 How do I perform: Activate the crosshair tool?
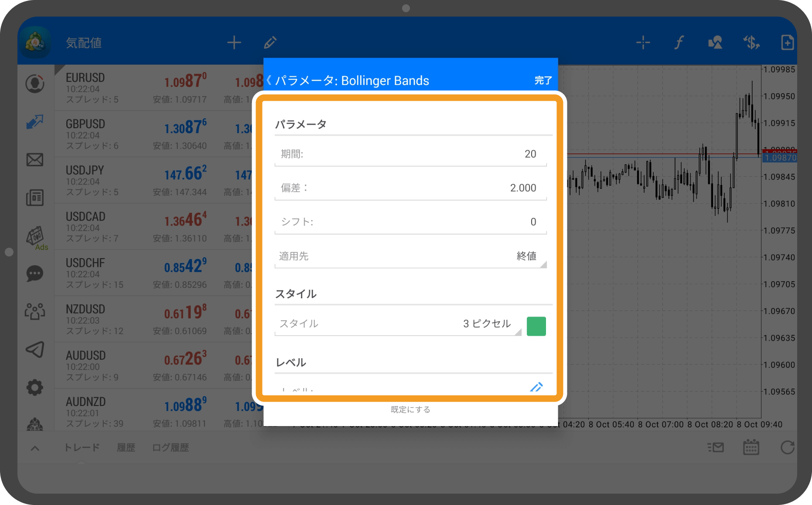(643, 43)
